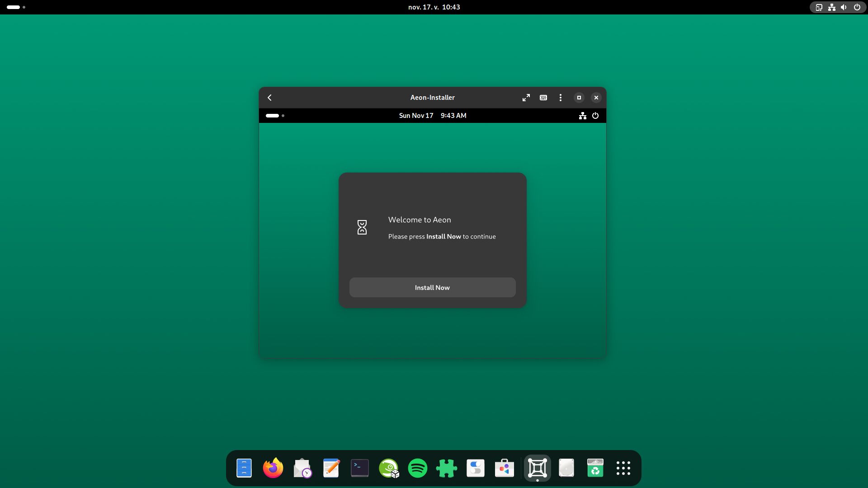Open the guest VM clock showing 9:43 AM
The width and height of the screenshot is (868, 488).
click(433, 116)
